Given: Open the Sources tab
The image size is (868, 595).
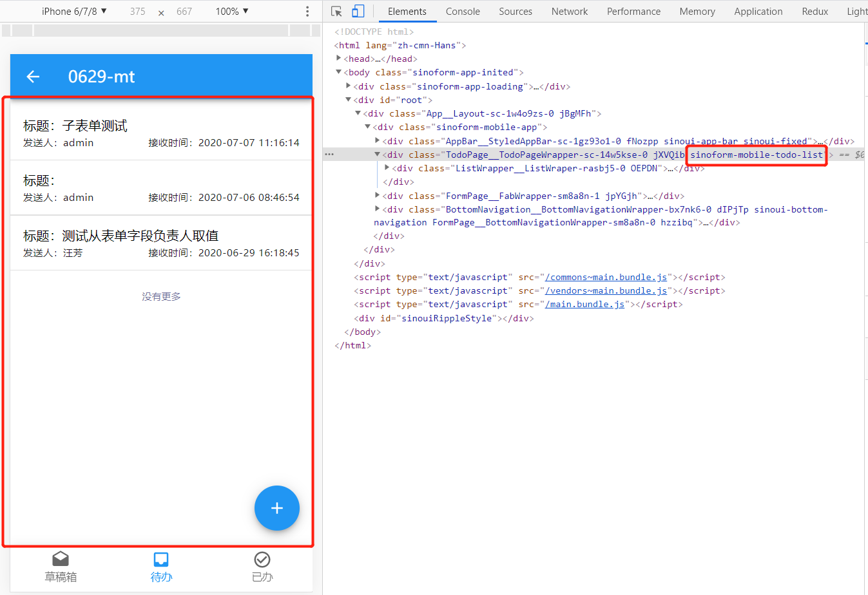Looking at the screenshot, I should pyautogui.click(x=516, y=11).
